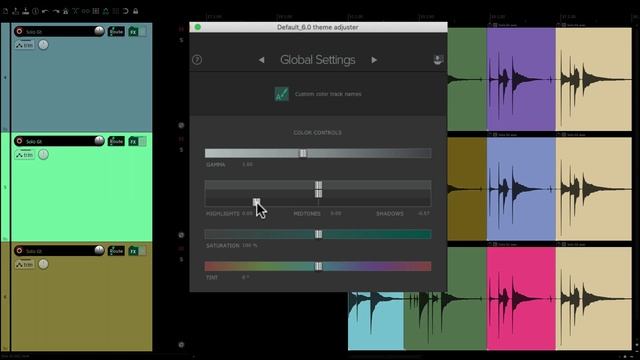Toggle the metronome toolbar icon
This screenshot has height=360, width=640.
[65, 11]
